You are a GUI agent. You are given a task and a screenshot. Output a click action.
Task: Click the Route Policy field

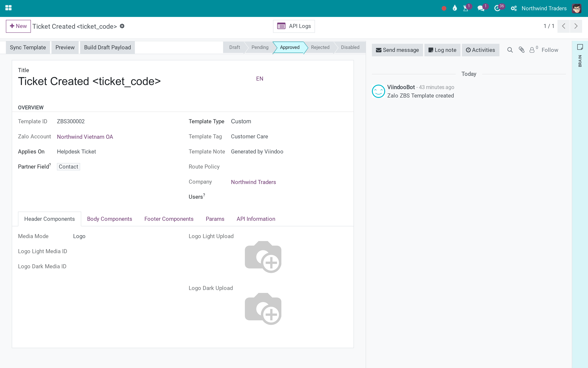coord(289,167)
